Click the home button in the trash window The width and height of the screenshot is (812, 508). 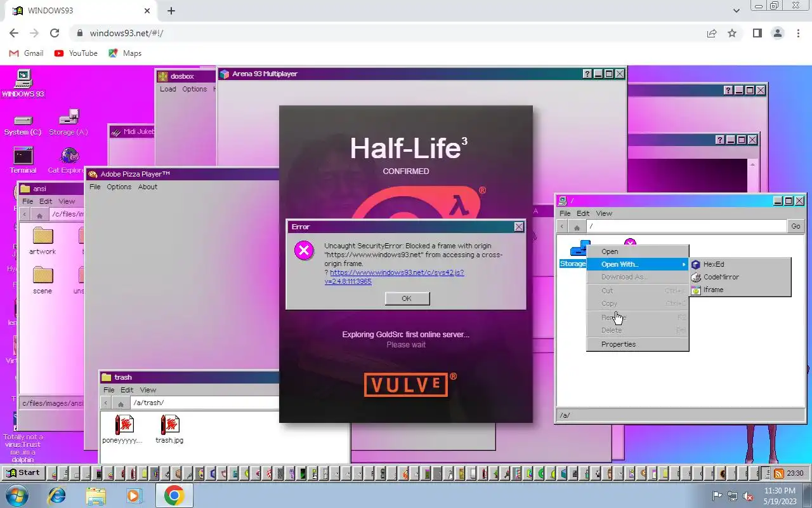click(x=121, y=403)
